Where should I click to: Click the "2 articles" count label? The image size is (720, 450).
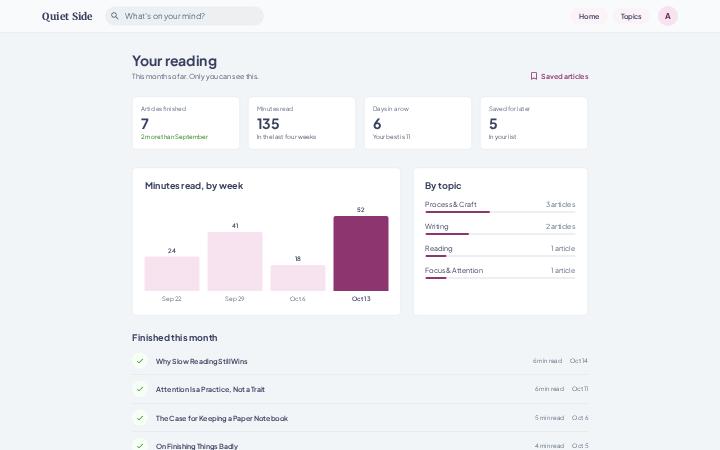click(x=560, y=226)
